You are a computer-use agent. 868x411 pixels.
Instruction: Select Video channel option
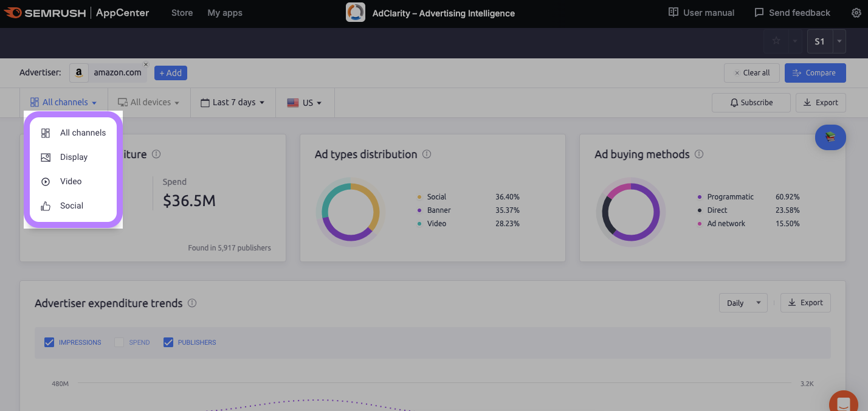click(x=73, y=181)
